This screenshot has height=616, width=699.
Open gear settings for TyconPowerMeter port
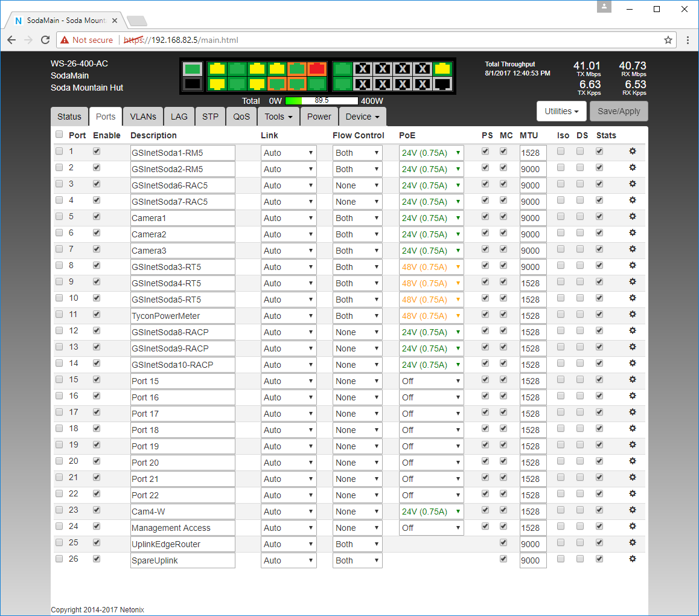click(633, 315)
